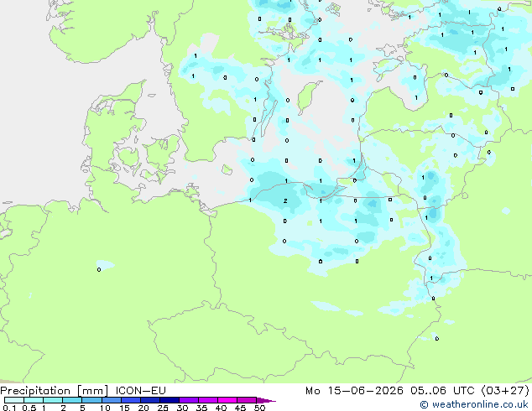The image size is (532, 411).
Task: Click the legend value "0.1"
Action: [x=9, y=408]
